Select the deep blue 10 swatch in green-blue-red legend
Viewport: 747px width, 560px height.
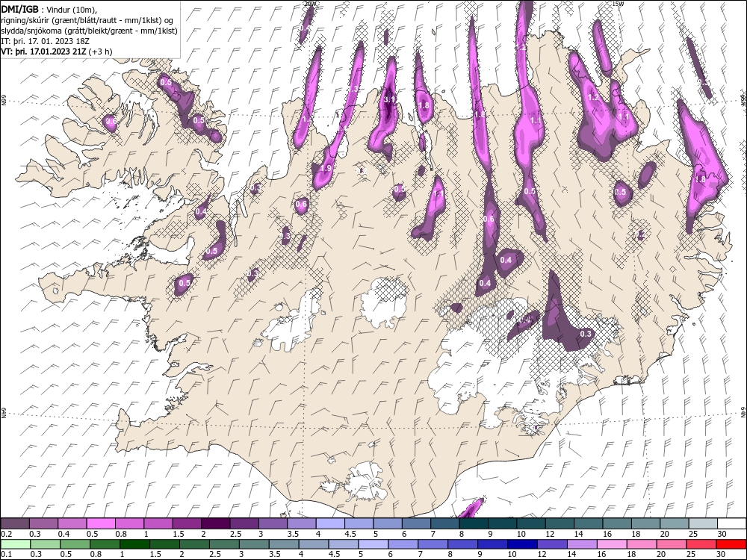(523, 544)
